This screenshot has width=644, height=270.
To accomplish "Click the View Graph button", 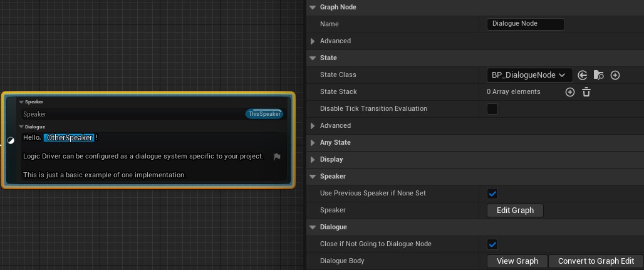I will tap(517, 261).
